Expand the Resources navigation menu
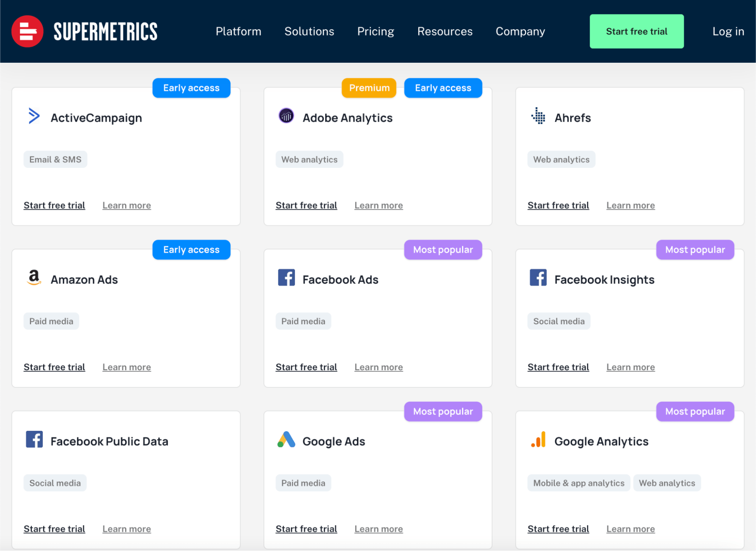Screen dimensions: 756x551 (x=445, y=32)
